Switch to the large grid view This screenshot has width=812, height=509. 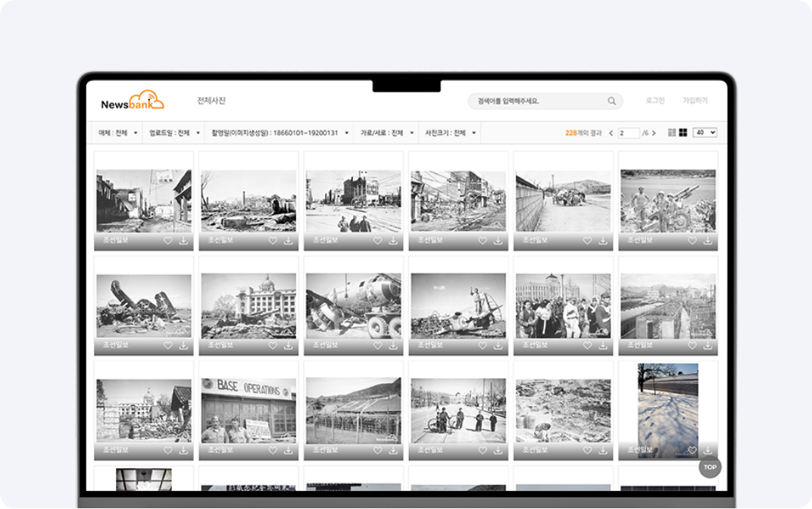click(682, 133)
